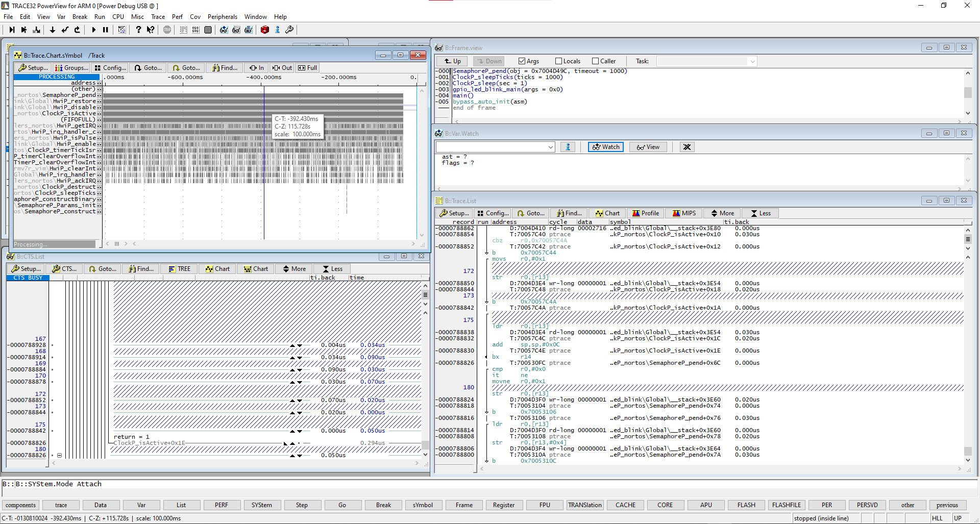Click the FLASH softkey at the bottom

[746, 505]
